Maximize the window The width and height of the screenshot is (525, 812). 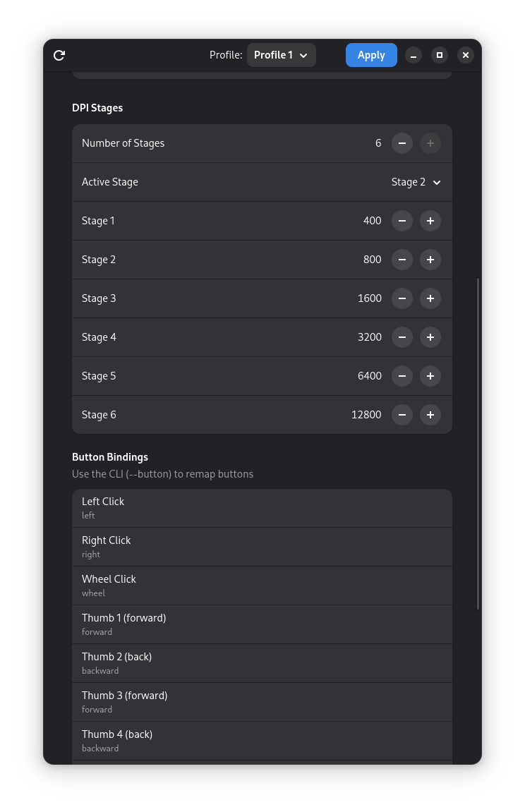439,55
